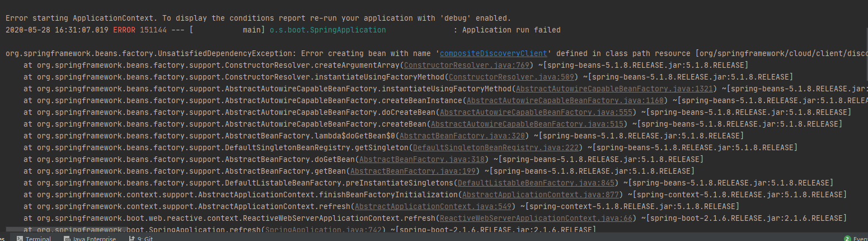
Task: Click the Git branch icon
Action: click(x=132, y=238)
